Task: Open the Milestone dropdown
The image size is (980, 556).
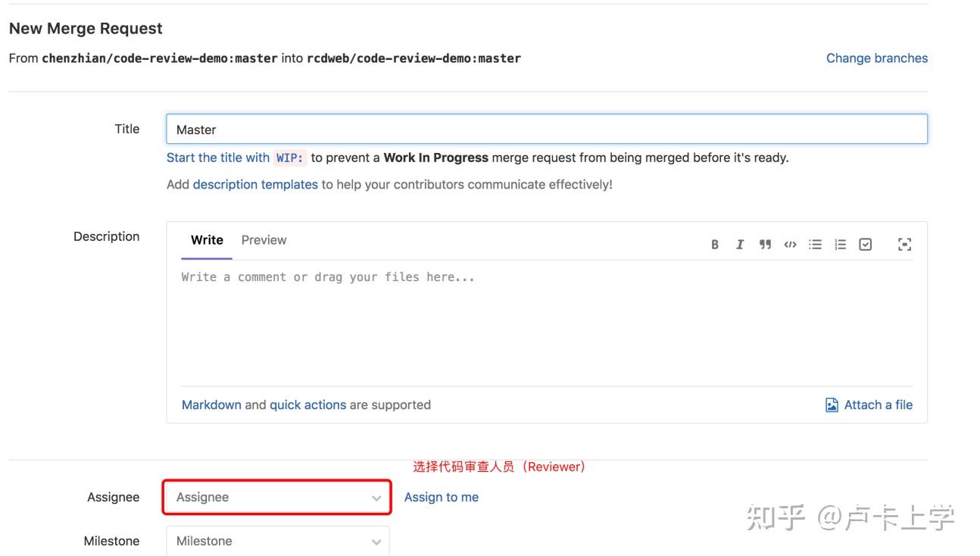Action: pyautogui.click(x=276, y=540)
